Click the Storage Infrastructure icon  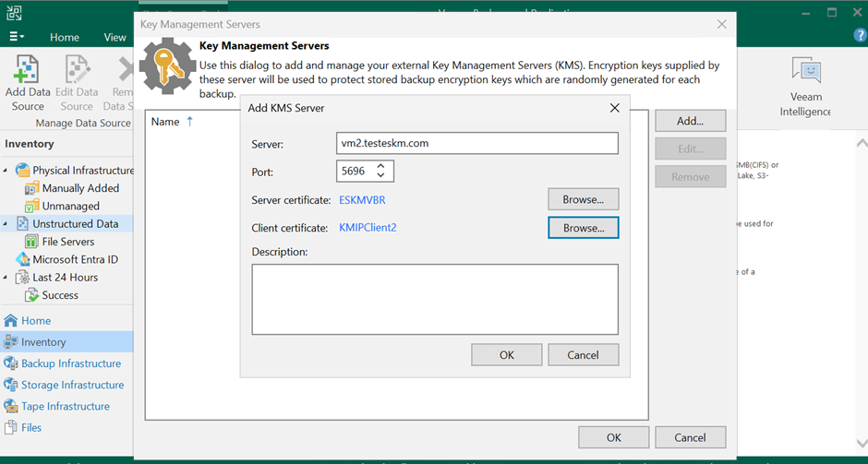pyautogui.click(x=10, y=385)
